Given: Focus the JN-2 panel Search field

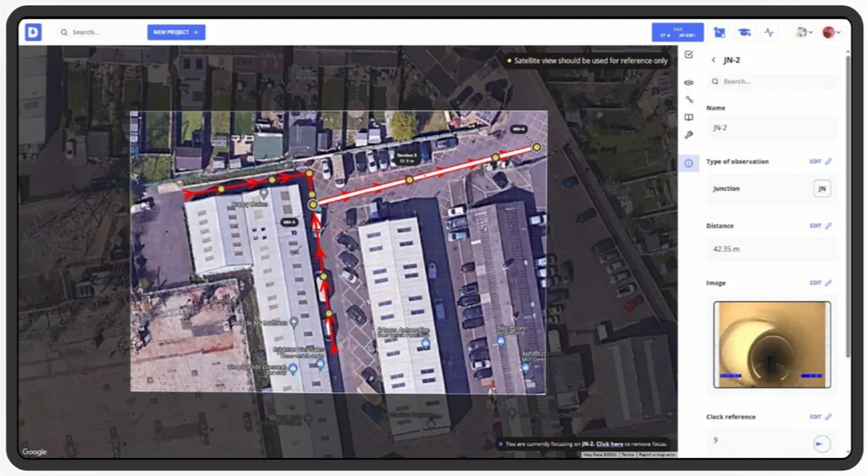Looking at the screenshot, I should point(772,81).
